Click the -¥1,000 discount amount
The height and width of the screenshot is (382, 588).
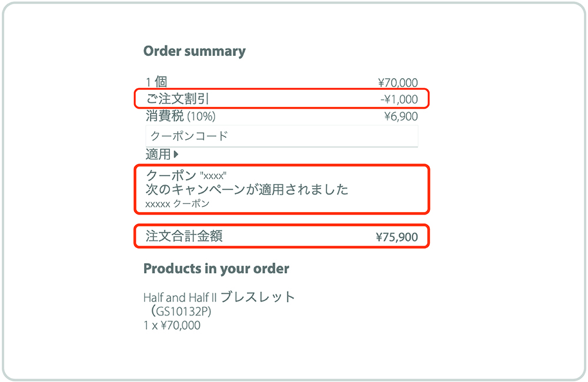pos(399,99)
